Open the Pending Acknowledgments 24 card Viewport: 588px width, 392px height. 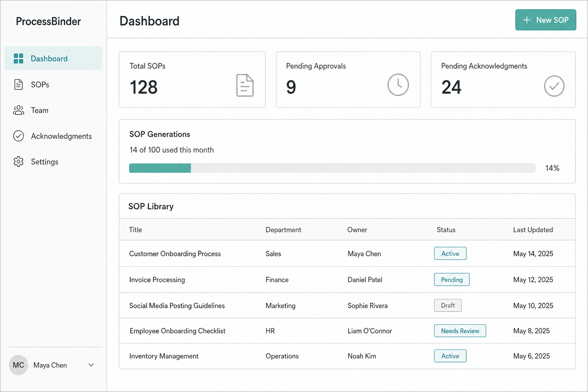[x=503, y=80]
